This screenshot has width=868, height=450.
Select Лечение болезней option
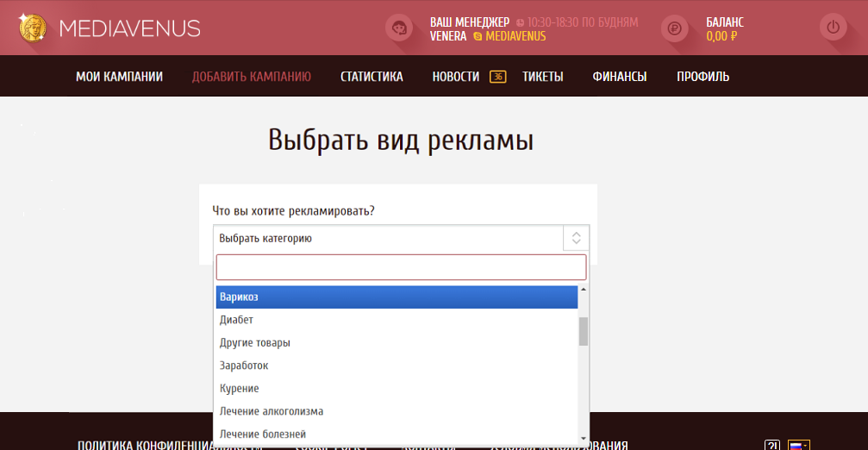click(x=397, y=434)
